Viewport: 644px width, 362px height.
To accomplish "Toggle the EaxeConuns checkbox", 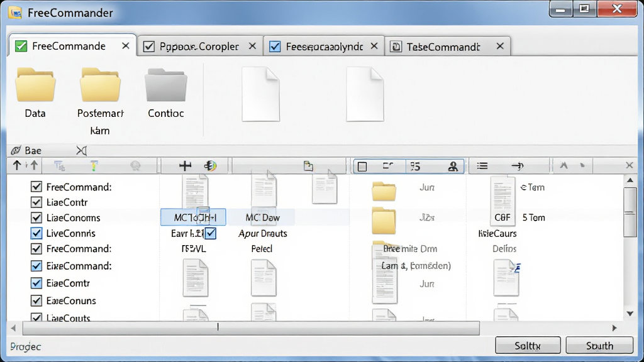I will pos(36,300).
